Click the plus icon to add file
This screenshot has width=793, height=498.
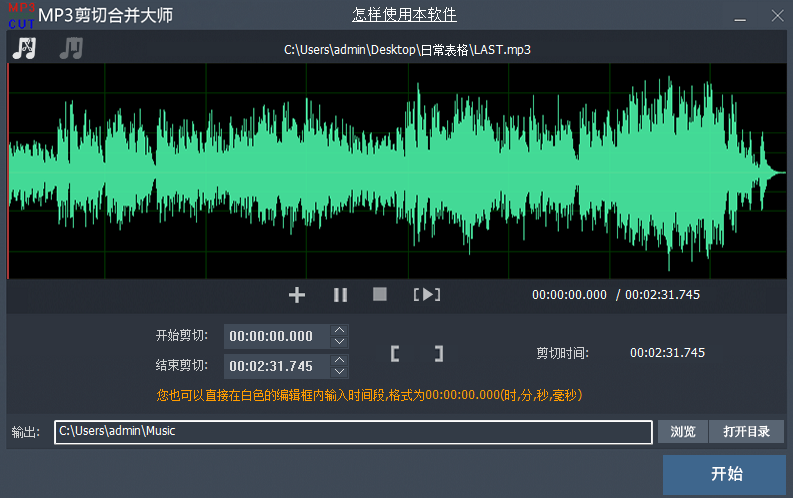coord(297,294)
